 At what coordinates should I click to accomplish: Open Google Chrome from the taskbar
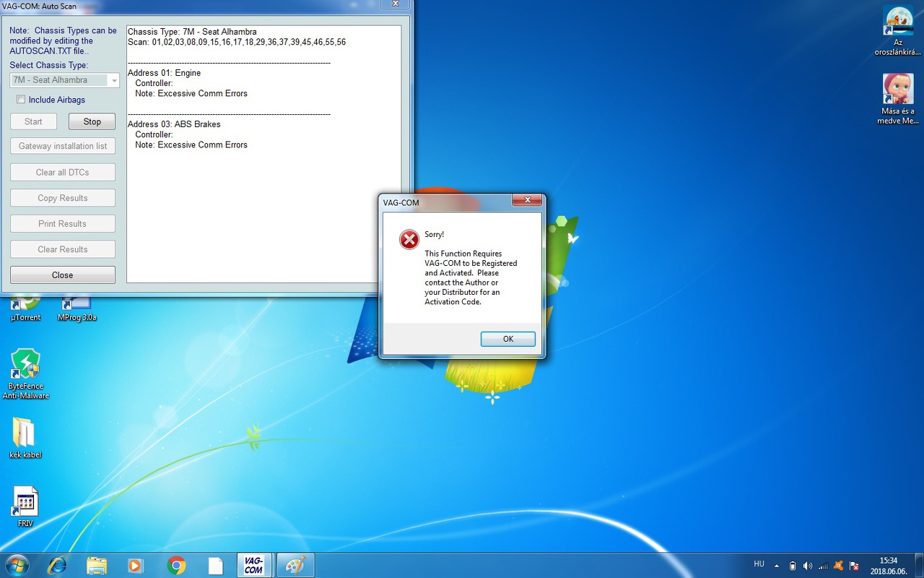176,565
